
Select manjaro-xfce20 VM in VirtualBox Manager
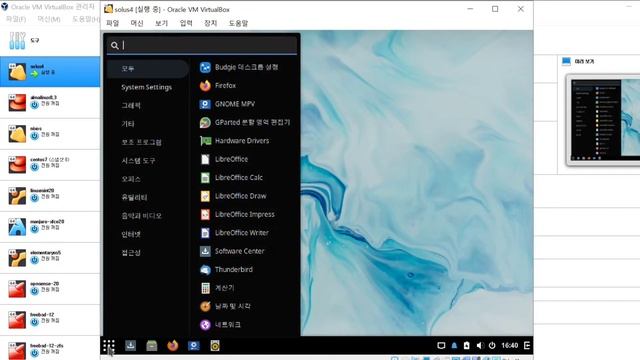50,227
